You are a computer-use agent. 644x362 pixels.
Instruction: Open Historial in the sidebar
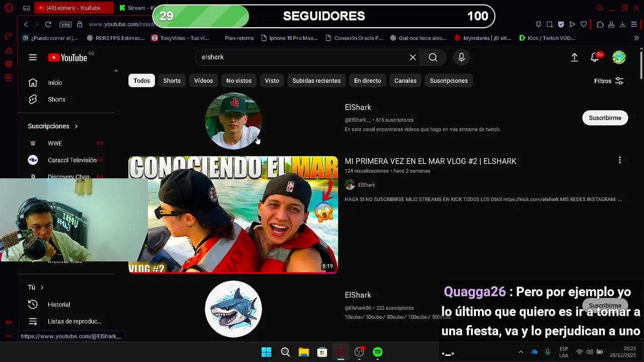coord(59,305)
